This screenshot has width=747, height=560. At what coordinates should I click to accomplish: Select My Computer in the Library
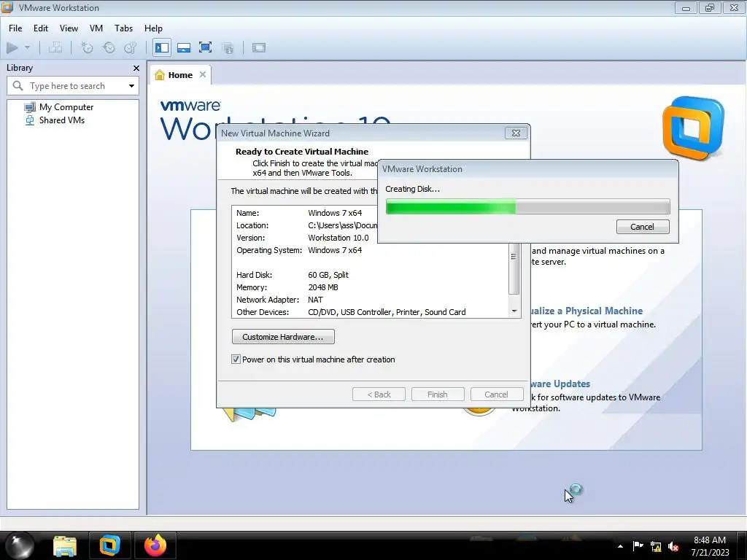coord(66,107)
